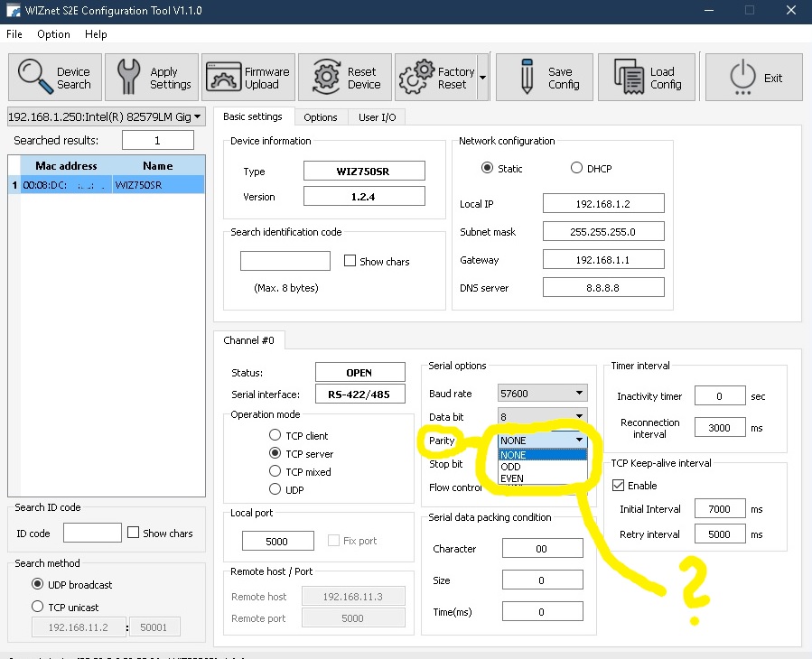This screenshot has height=659, width=812.
Task: Select TCP client operation mode
Action: point(275,435)
